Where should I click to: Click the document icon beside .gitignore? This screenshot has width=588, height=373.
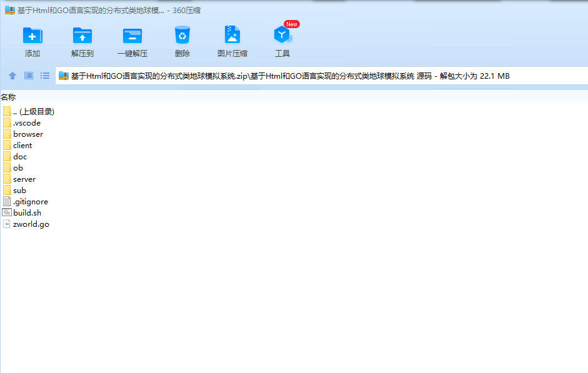pyautogui.click(x=7, y=201)
